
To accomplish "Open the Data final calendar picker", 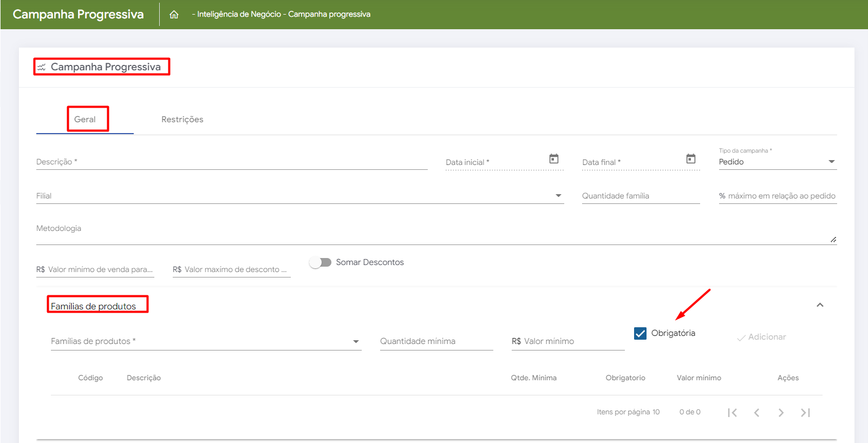I will pyautogui.click(x=690, y=159).
